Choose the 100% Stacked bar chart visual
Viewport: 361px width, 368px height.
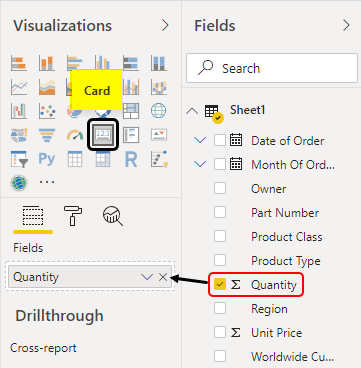point(131,63)
